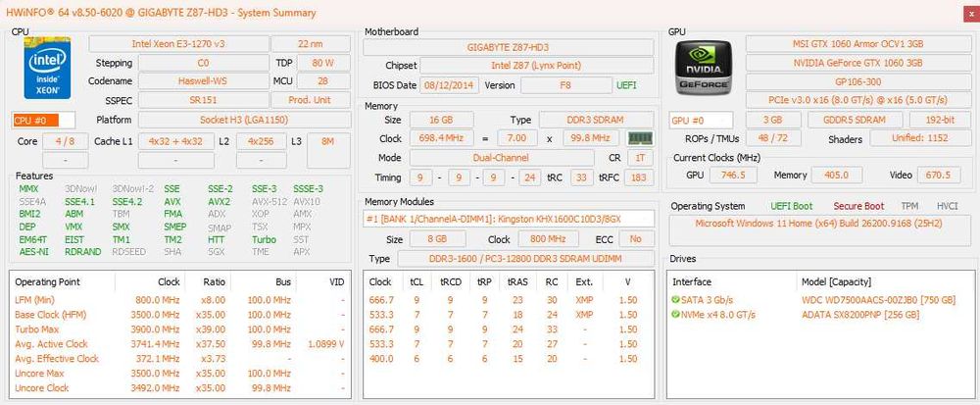Click the Cache L1 value 4x32 + 4x32
Screen dimensions: 980x405
pos(175,142)
